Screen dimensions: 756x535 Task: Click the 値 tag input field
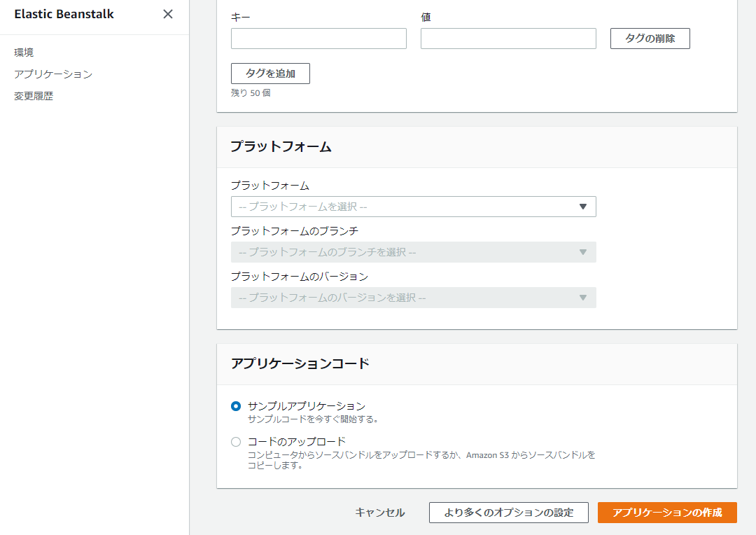click(x=508, y=39)
